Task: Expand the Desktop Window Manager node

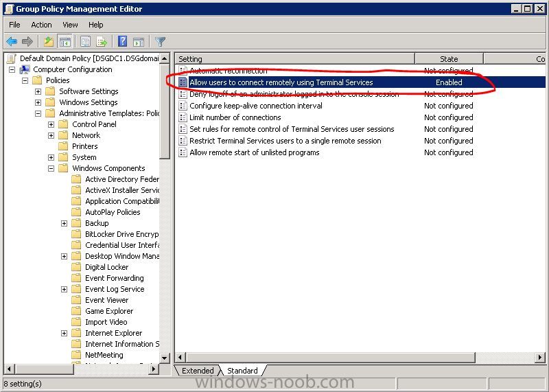Action: pyautogui.click(x=64, y=256)
